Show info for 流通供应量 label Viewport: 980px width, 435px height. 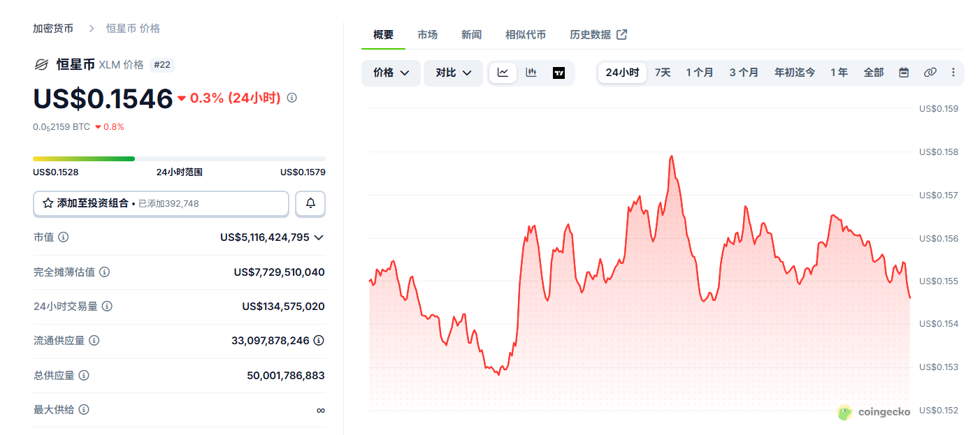[94, 341]
